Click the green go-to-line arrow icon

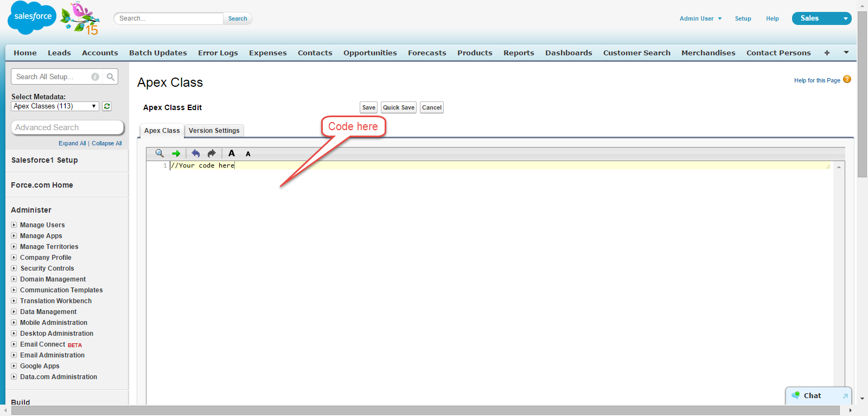pyautogui.click(x=176, y=153)
